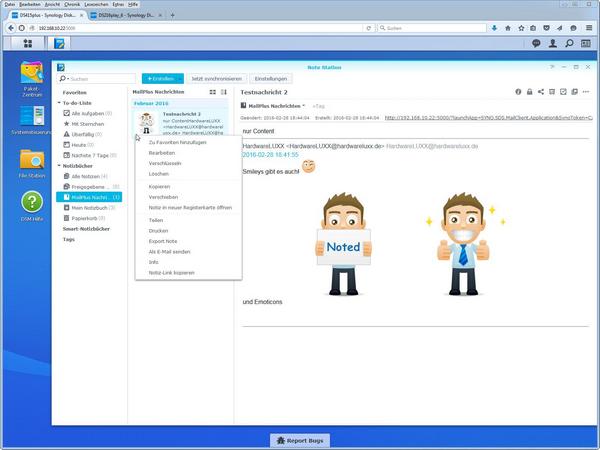Click the Erstellen button
Screen dimensions: 600x450
(x=160, y=78)
